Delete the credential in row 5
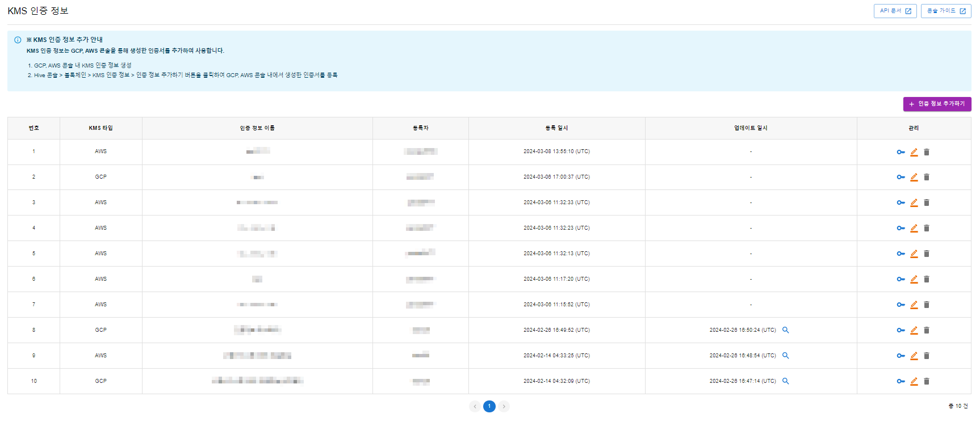Image resolution: width=980 pixels, height=422 pixels. click(x=927, y=254)
